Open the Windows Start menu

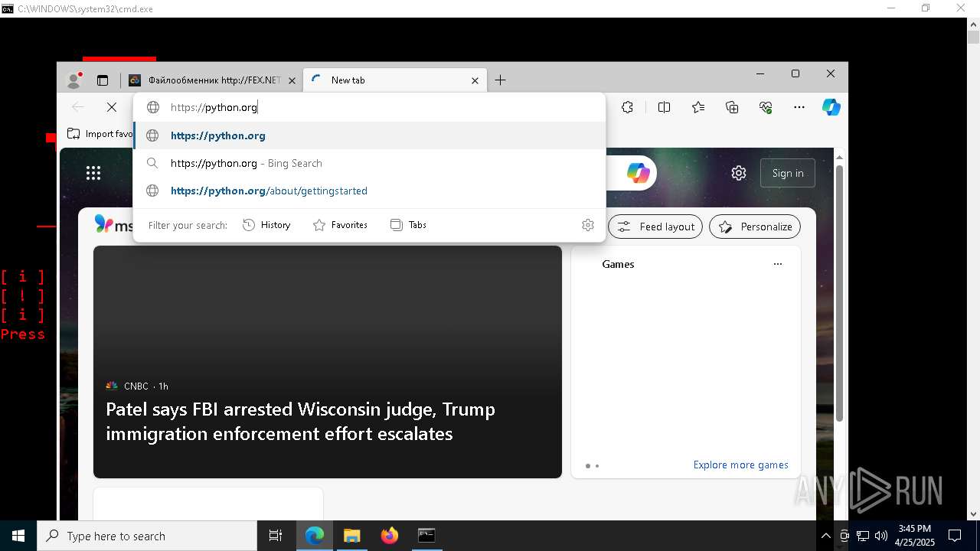coord(18,536)
